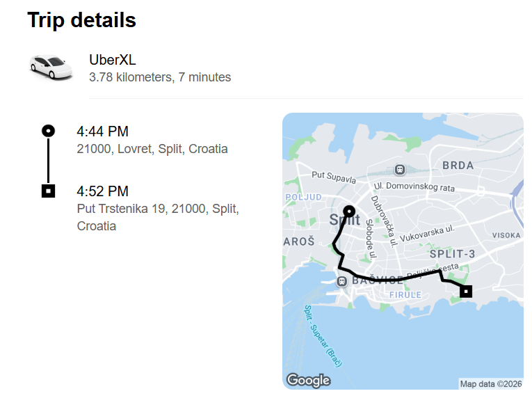Image resolution: width=532 pixels, height=398 pixels.
Task: Click the UberXL ride type label
Action: (113, 60)
